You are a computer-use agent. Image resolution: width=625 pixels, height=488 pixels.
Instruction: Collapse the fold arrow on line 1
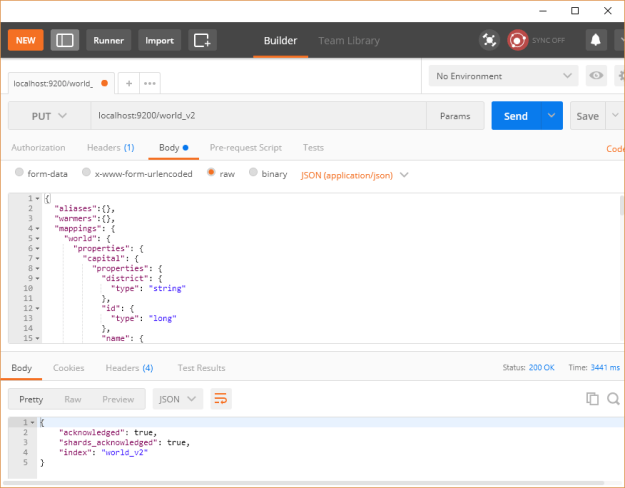[37, 199]
